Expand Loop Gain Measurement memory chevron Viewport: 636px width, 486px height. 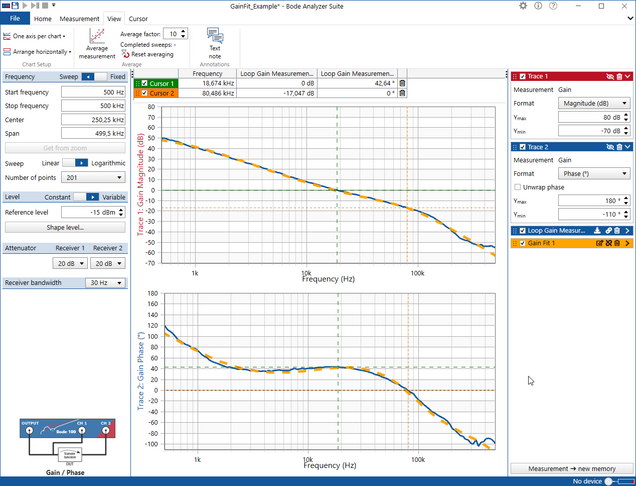pyautogui.click(x=627, y=230)
